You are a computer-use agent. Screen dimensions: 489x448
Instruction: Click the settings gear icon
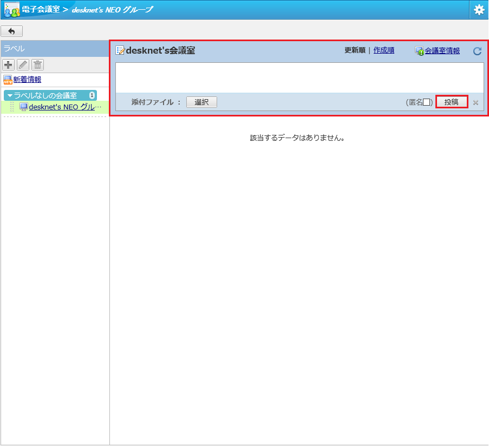tap(479, 10)
